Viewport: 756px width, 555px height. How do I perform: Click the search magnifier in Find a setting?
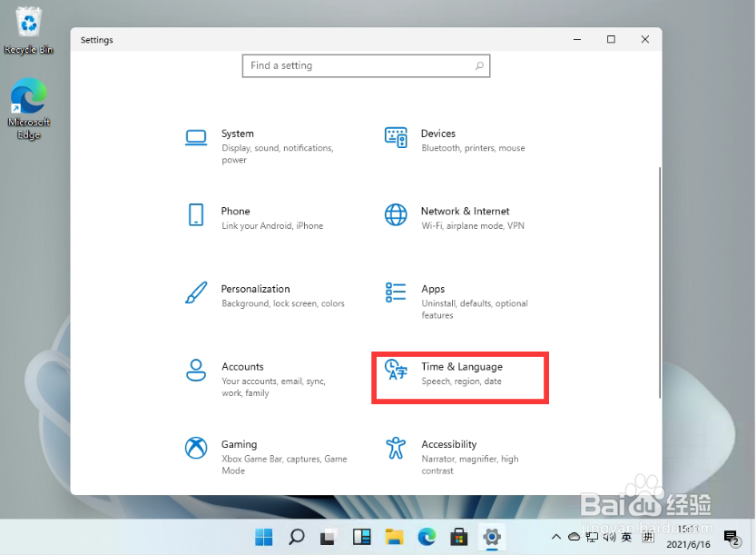479,65
